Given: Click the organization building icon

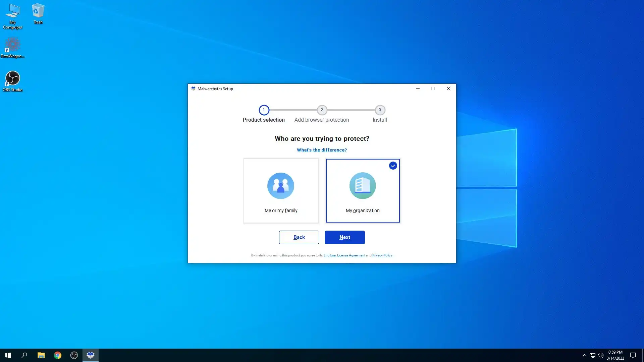Looking at the screenshot, I should pyautogui.click(x=363, y=186).
